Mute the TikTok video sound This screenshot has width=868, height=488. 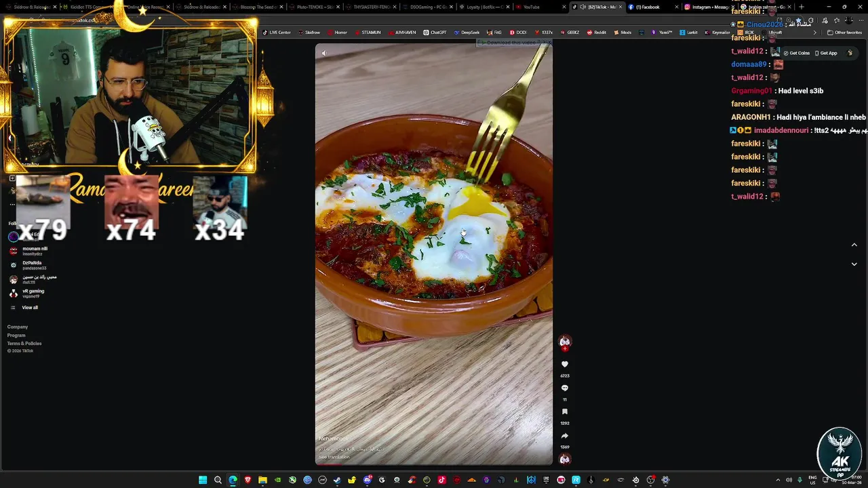(324, 53)
